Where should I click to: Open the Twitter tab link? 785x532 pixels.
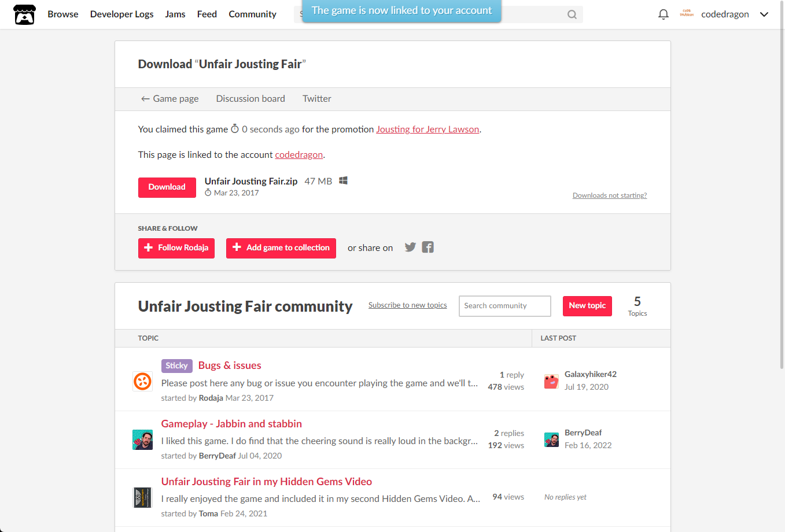click(x=317, y=99)
